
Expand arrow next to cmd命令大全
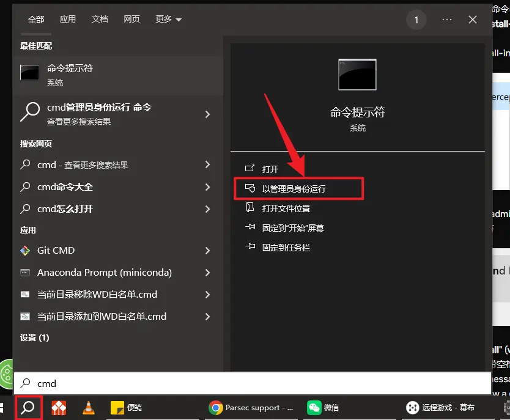pos(208,187)
